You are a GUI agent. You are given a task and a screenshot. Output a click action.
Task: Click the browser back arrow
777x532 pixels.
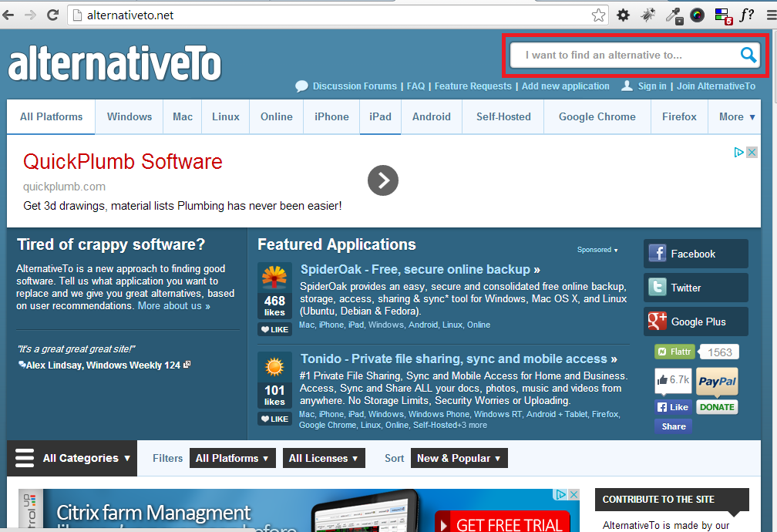pyautogui.click(x=8, y=15)
